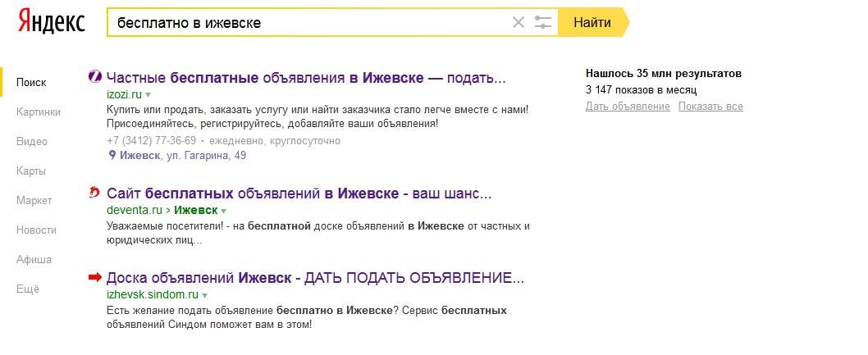The width and height of the screenshot is (868, 355).
Task: Click text ежедневно, круглосуточно
Action: click(275, 141)
